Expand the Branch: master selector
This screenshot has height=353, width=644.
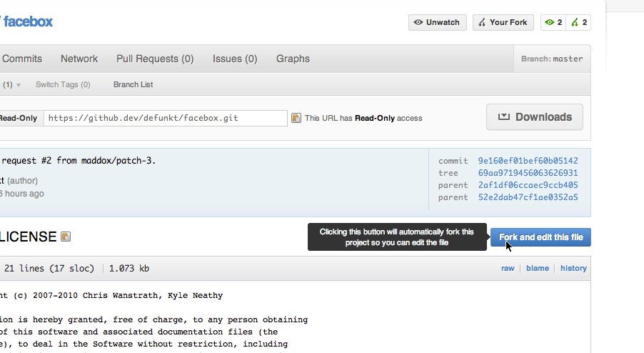click(x=552, y=59)
